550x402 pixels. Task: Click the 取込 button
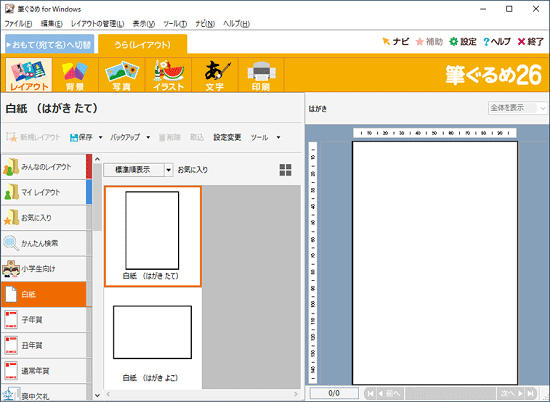(x=197, y=138)
